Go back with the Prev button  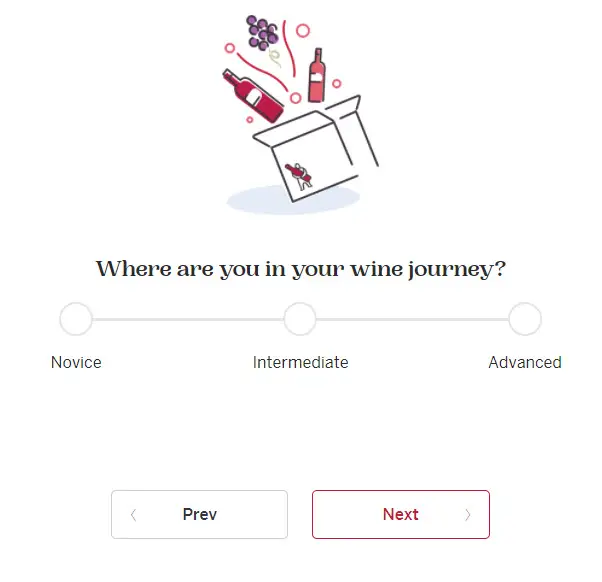(x=199, y=514)
